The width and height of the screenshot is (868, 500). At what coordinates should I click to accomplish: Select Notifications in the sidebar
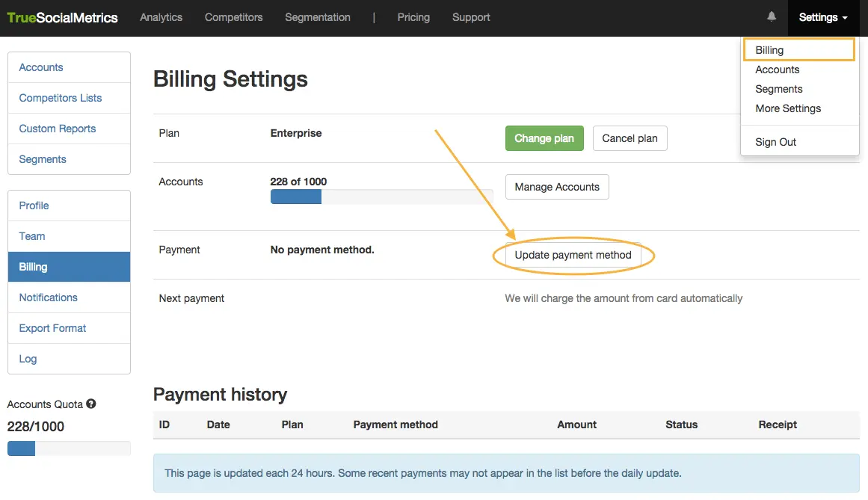coord(49,297)
